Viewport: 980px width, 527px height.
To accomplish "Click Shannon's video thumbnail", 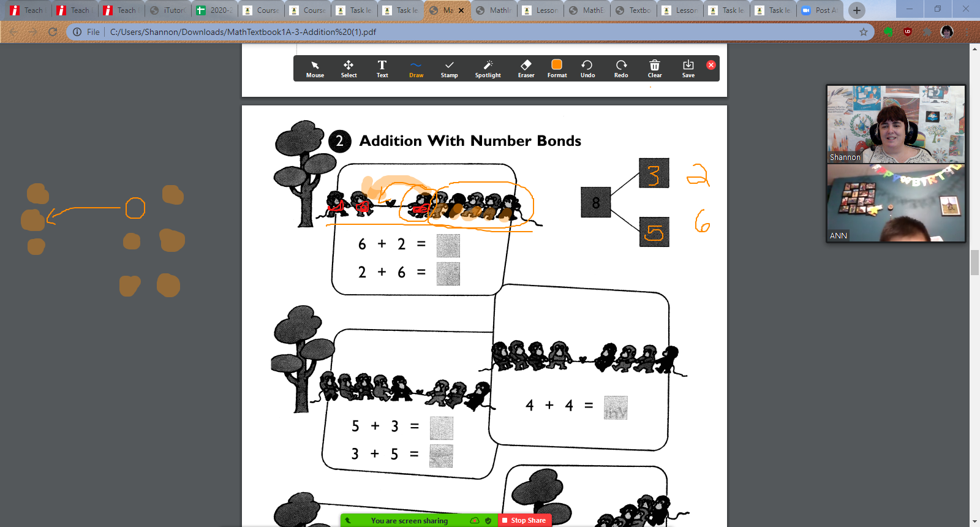I will [895, 124].
